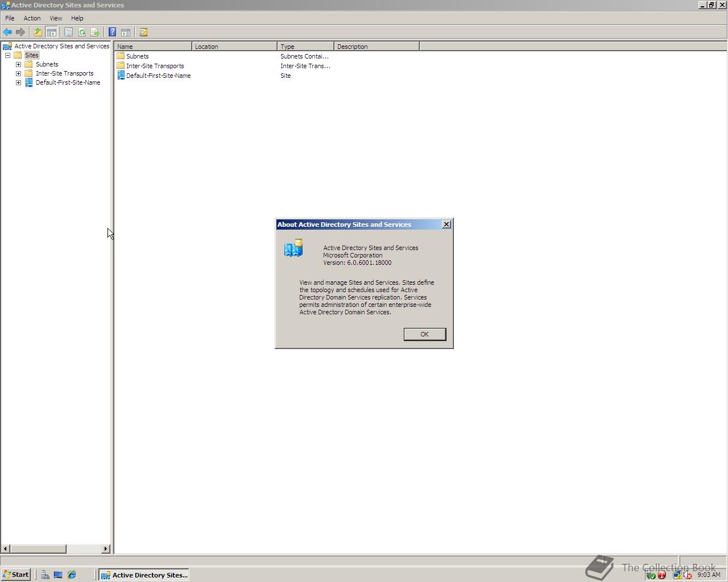Select Subnets in the tree
Screen dimensions: 728x582
tap(47, 64)
